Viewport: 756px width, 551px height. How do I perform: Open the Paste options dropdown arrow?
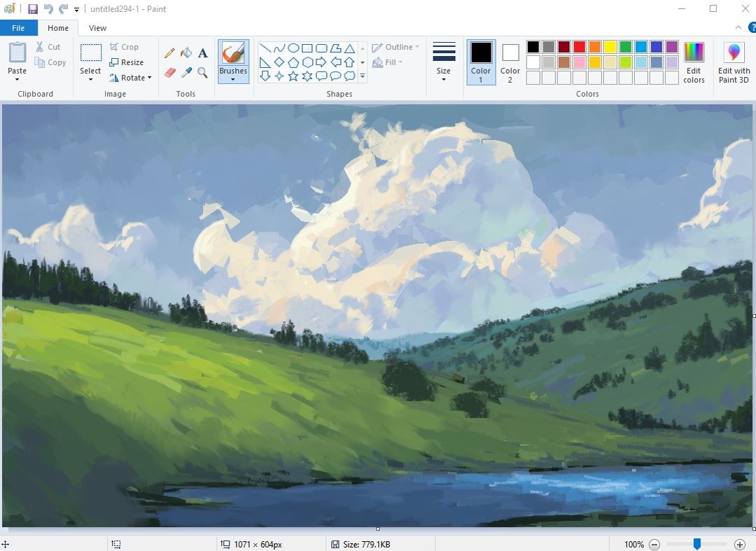click(17, 80)
